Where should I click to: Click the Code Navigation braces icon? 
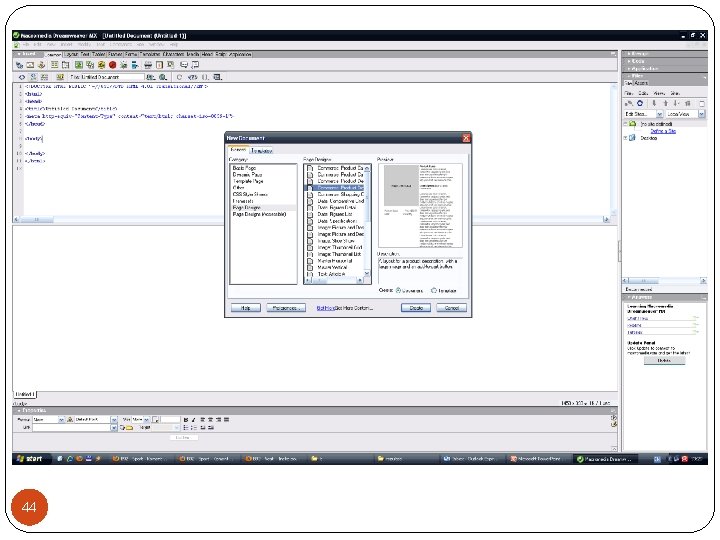[205, 77]
